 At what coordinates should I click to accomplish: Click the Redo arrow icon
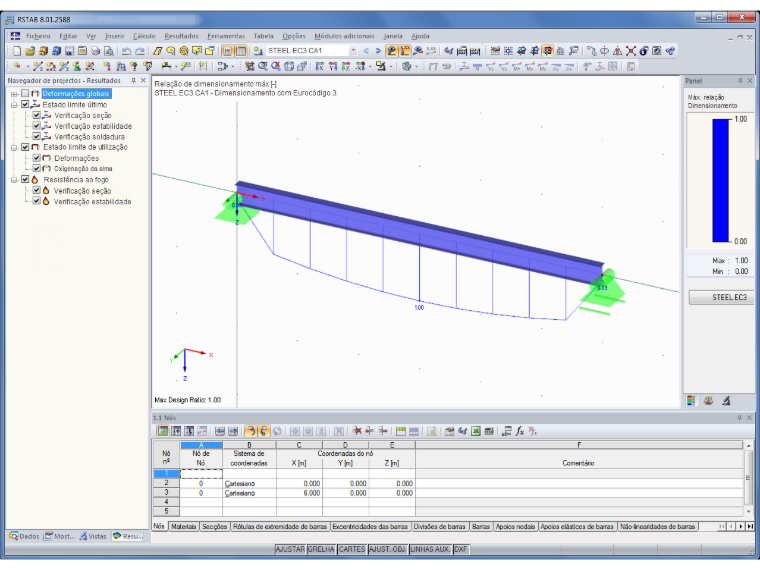[x=140, y=51]
